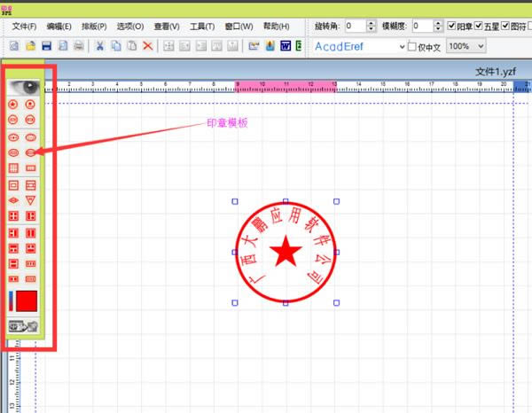Screen dimensions: 532x413
Task: Click the 文件1.yzf document title
Action: pyautogui.click(x=496, y=72)
